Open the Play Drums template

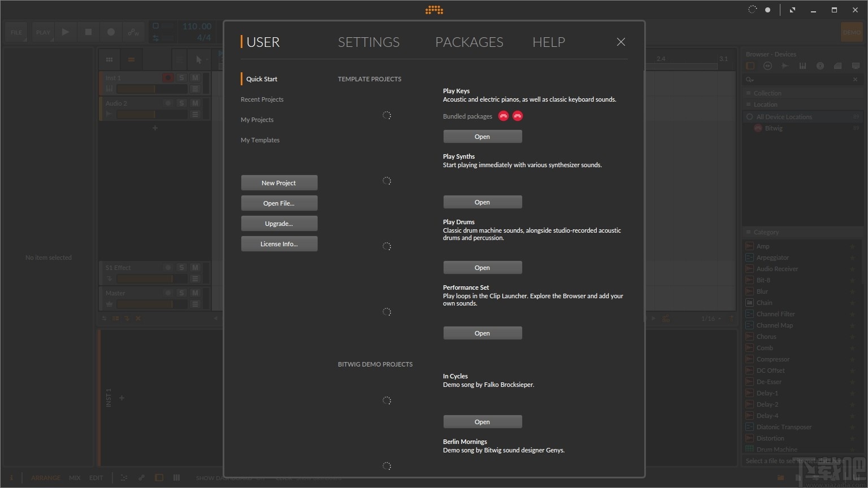483,267
